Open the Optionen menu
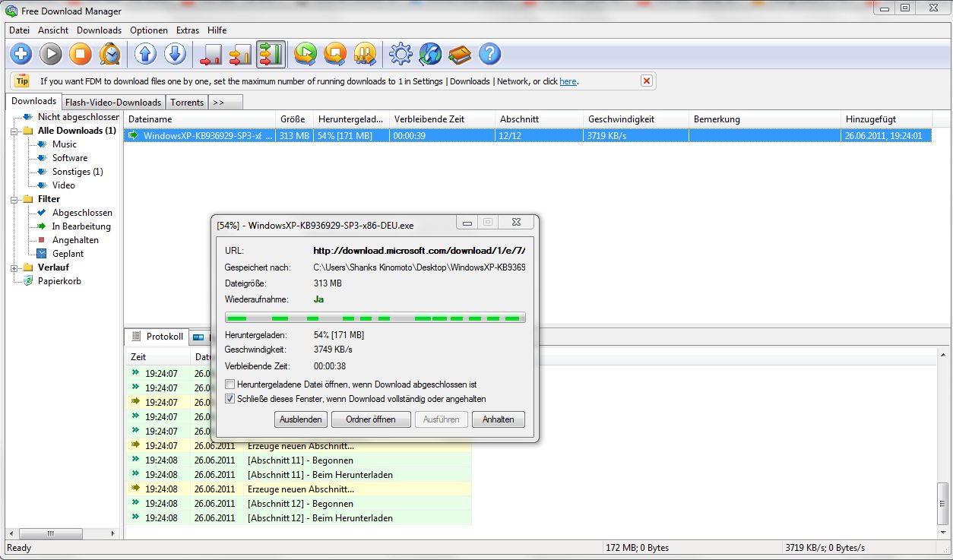Image resolution: width=953 pixels, height=560 pixels. point(149,30)
